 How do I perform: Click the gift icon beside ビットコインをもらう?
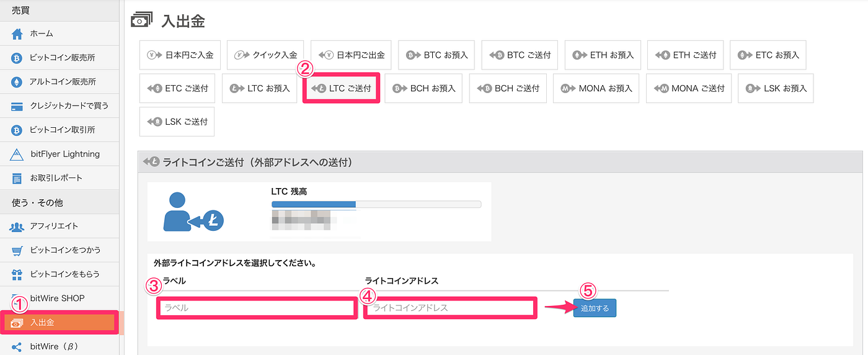click(x=17, y=274)
